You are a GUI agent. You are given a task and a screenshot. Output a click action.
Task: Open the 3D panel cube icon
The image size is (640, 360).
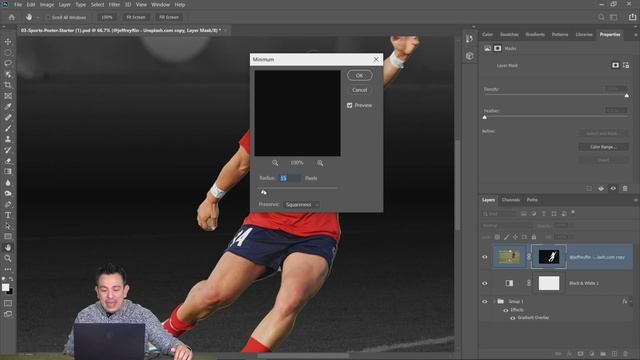[469, 56]
